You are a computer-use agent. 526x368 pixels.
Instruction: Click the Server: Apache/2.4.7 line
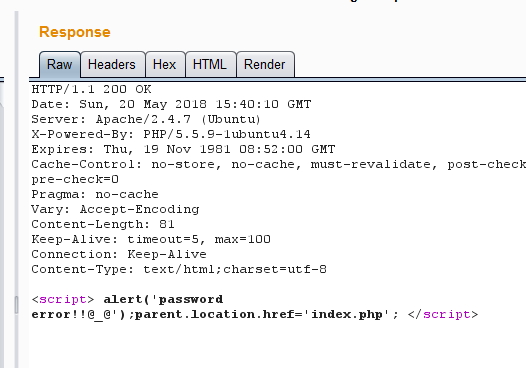(x=146, y=119)
